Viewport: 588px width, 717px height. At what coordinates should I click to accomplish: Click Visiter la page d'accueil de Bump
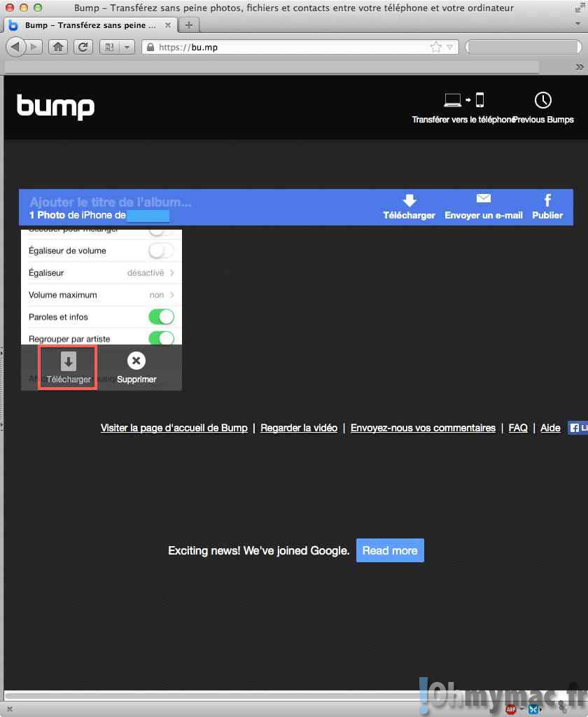174,428
